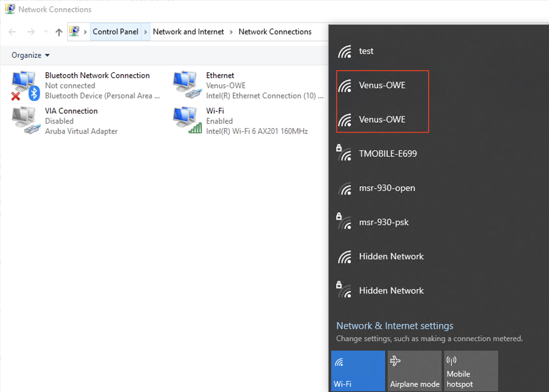Turn off Wi-Fi using the quick action tile
The height and width of the screenshot is (392, 549).
point(358,370)
